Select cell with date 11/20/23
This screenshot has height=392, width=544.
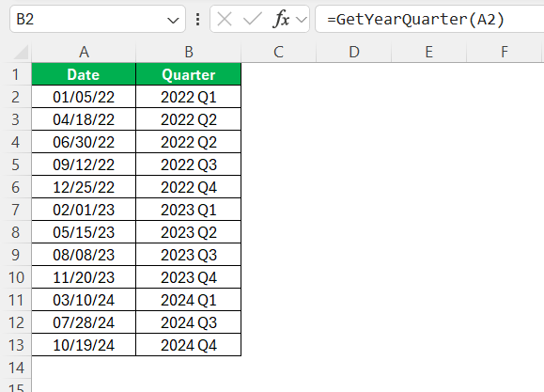click(x=84, y=277)
